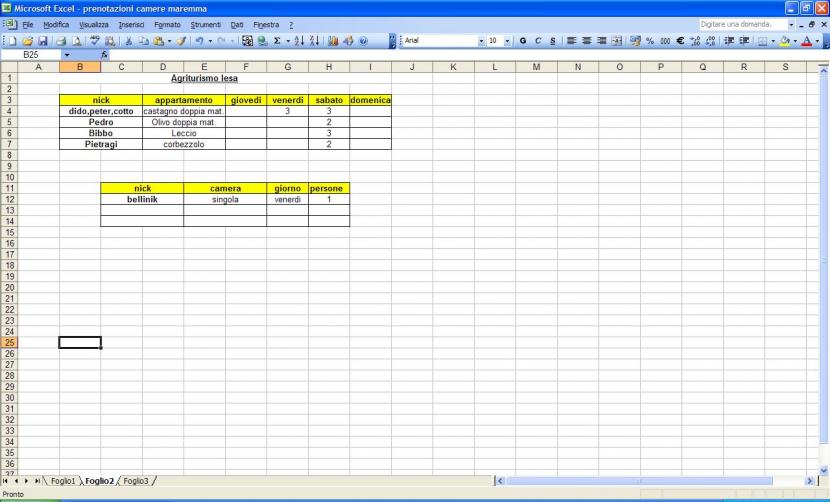Screen dimensions: 830x502
Task: Click the font color red A swatch
Action: tap(806, 41)
